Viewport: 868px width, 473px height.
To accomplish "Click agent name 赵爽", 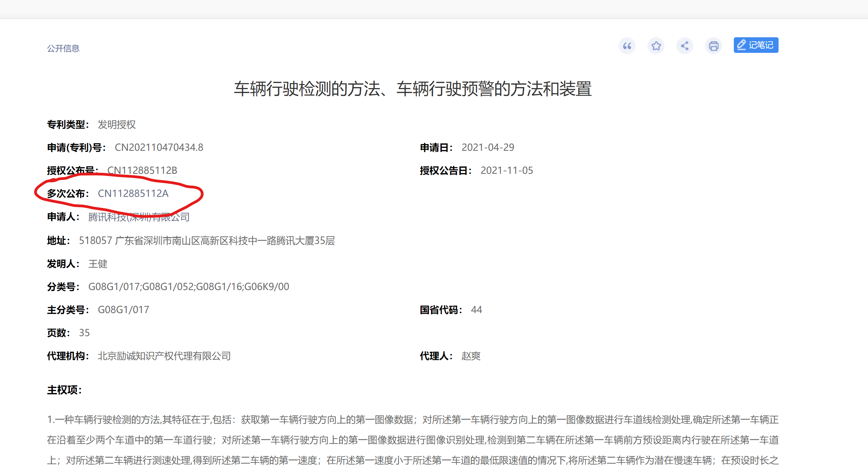I will [x=471, y=356].
